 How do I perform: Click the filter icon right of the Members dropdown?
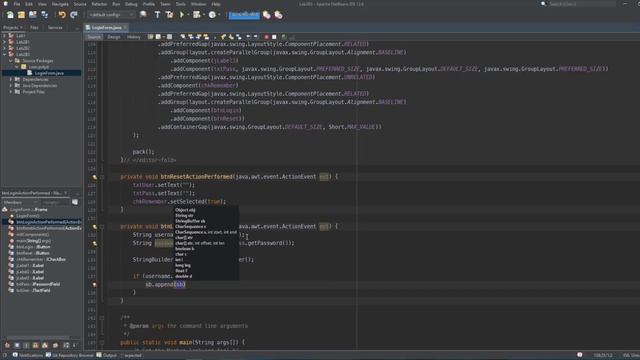[x=75, y=202]
